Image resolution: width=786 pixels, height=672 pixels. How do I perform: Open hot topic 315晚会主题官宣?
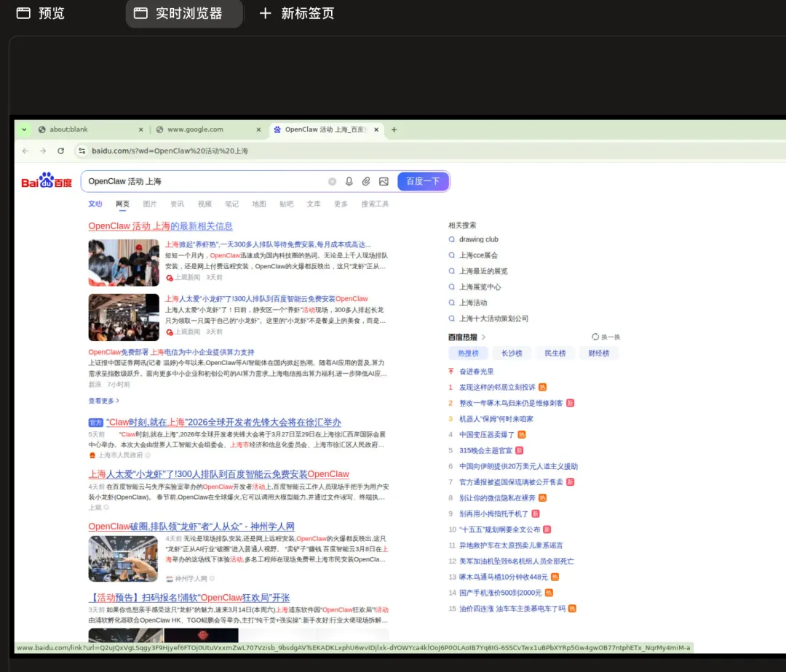click(x=485, y=450)
